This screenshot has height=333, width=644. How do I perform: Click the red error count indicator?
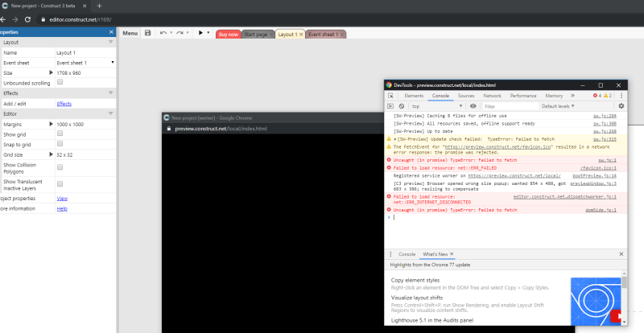point(597,96)
